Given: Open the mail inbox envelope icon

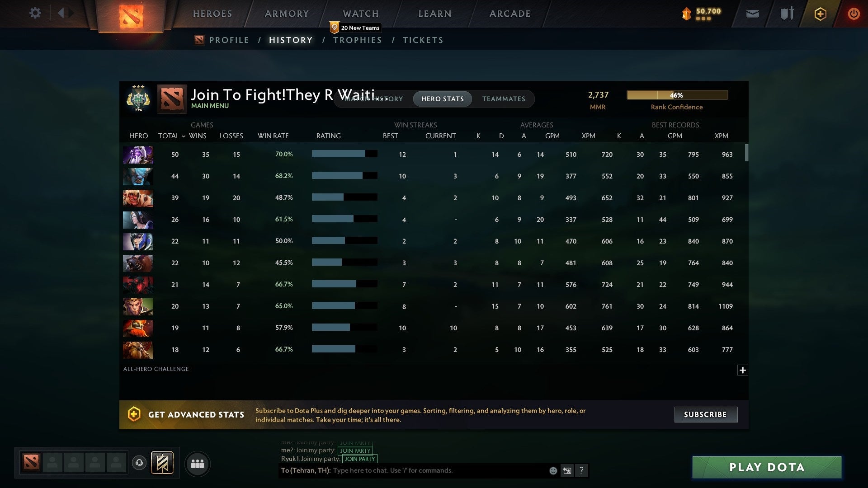Looking at the screenshot, I should [x=753, y=14].
